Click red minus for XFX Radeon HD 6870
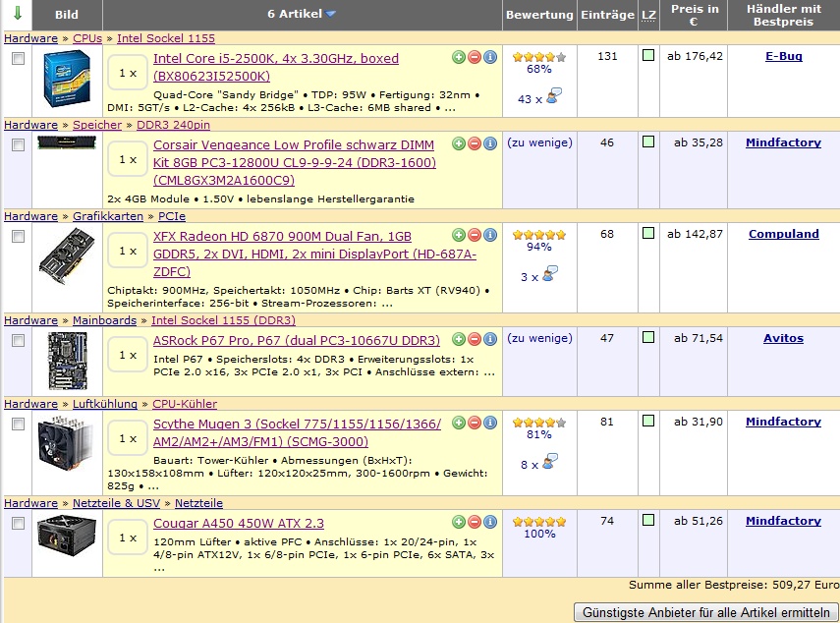Viewport: 840px width, 623px height. [x=475, y=235]
